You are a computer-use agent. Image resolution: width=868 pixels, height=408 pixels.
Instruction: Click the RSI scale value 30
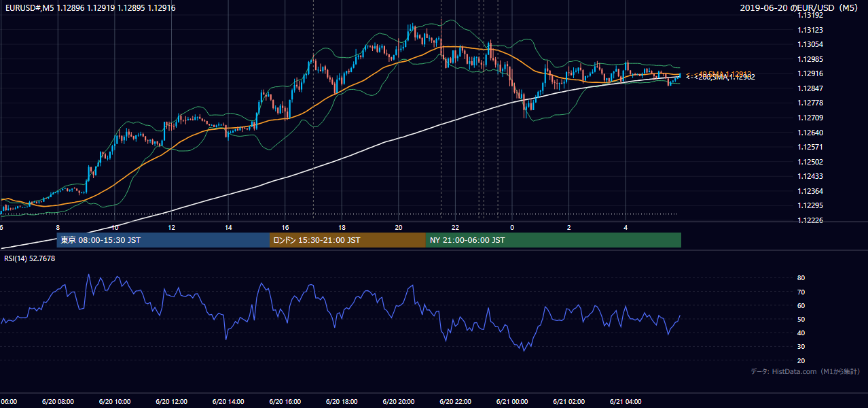801,346
